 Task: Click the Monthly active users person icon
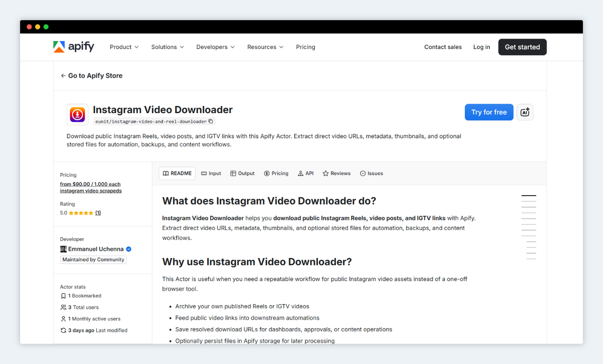coord(63,319)
